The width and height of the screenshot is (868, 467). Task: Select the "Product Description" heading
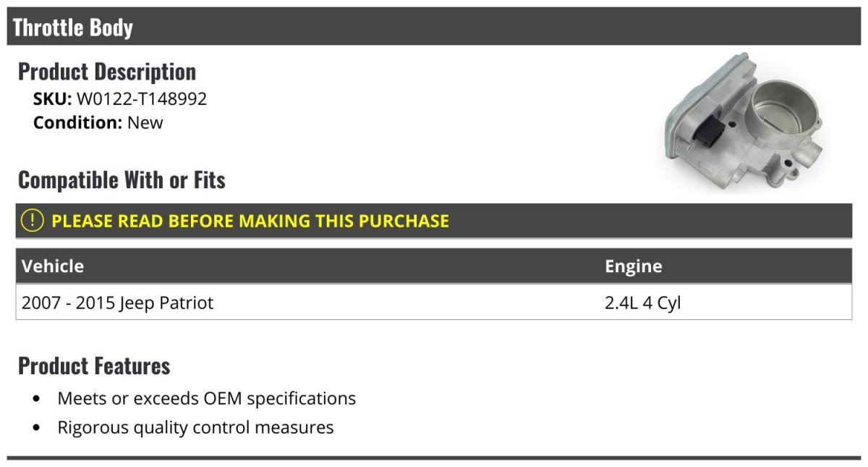[x=107, y=72]
